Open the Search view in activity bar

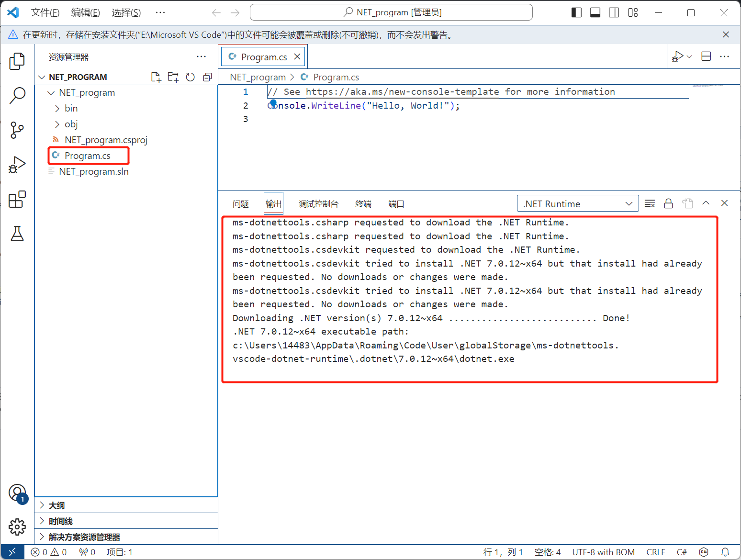[x=17, y=96]
